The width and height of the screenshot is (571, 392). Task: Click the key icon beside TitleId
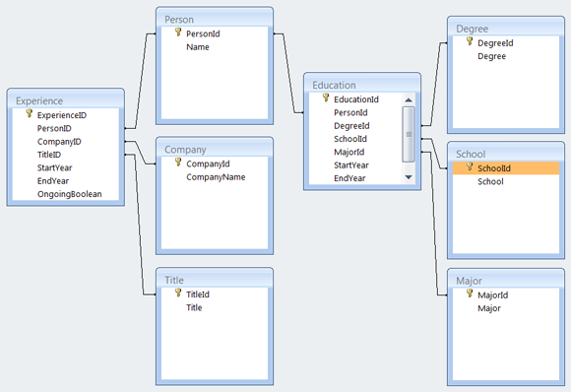[178, 293]
